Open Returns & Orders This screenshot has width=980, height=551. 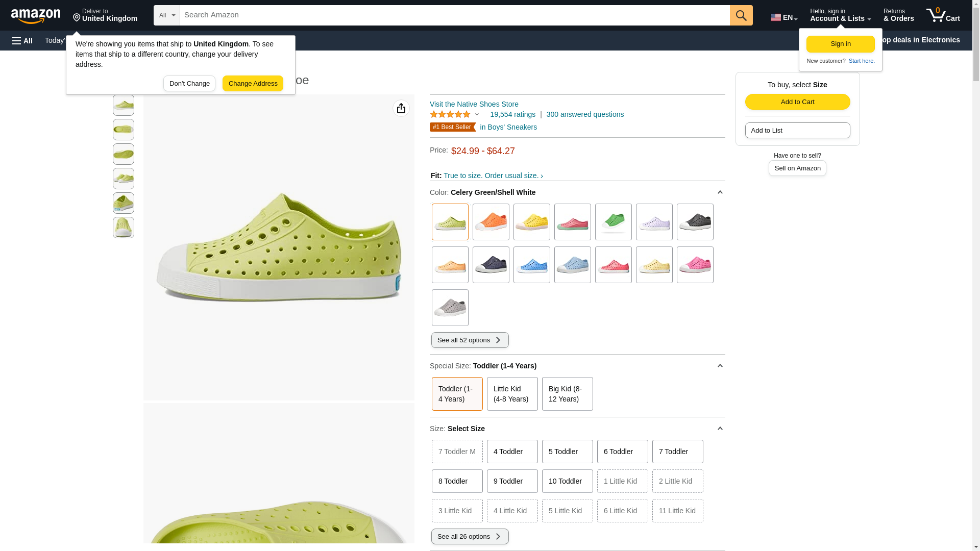(x=898, y=15)
